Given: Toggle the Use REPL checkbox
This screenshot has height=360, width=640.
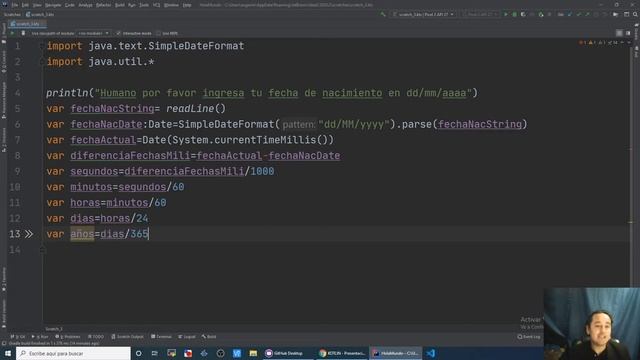Looking at the screenshot, I should 158,33.
